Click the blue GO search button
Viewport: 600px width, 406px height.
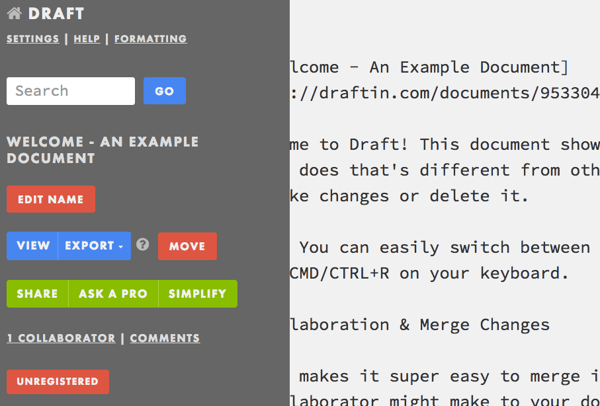pos(165,91)
